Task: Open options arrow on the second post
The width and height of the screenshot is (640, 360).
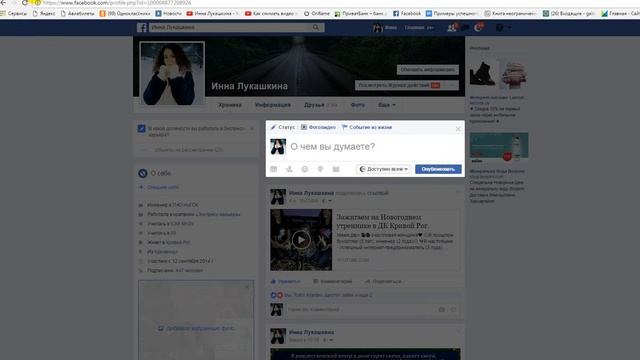Action: click(458, 331)
